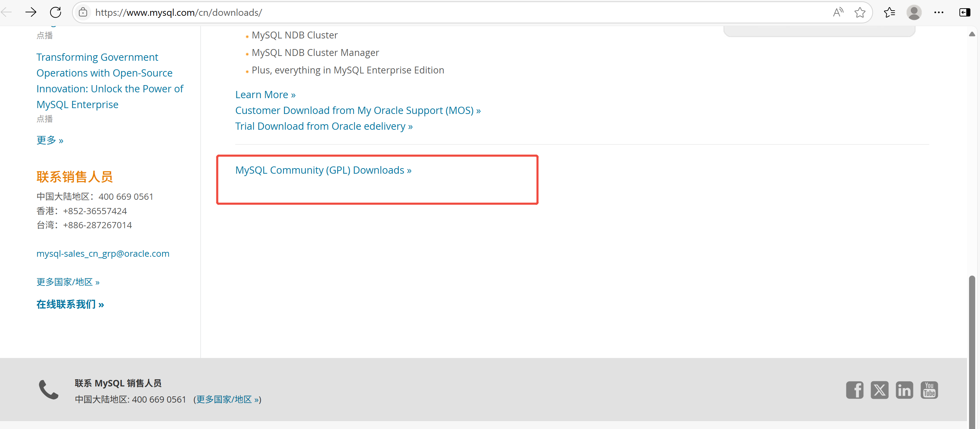Click the scrollbar up arrow
Image resolution: width=980 pixels, height=429 pixels.
[972, 34]
